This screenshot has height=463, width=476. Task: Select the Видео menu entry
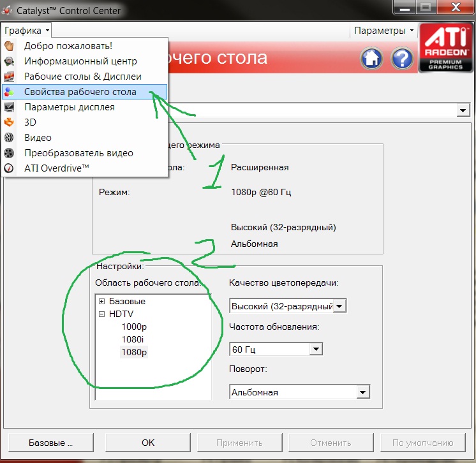pyautogui.click(x=85, y=138)
